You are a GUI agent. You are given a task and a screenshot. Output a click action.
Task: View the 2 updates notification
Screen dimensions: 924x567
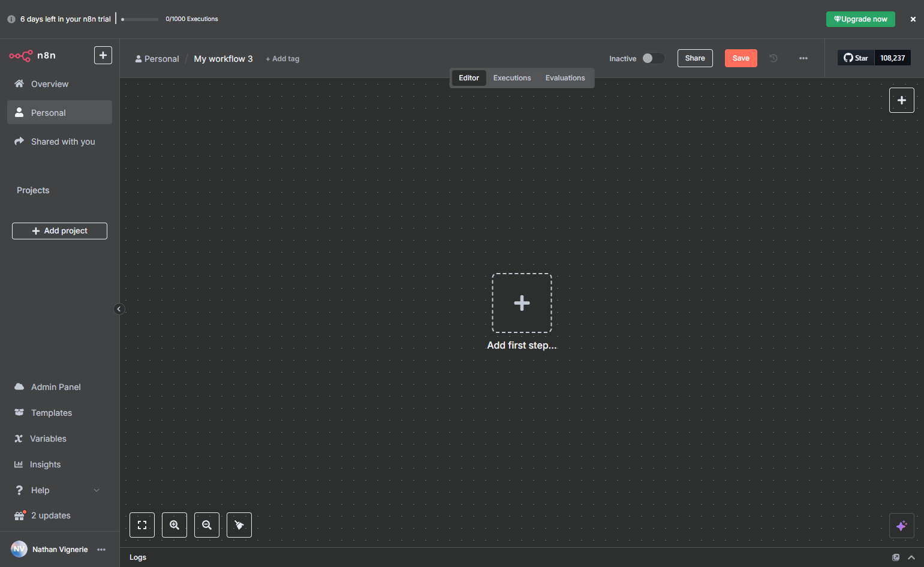point(59,515)
